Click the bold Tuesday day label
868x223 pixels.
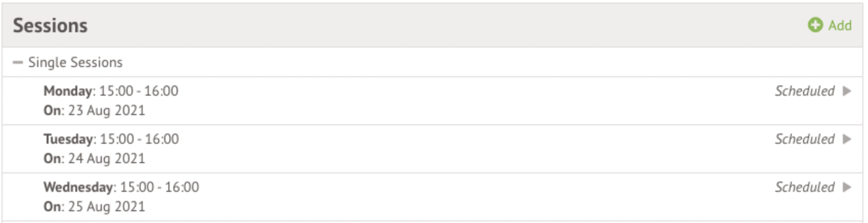[x=68, y=139]
